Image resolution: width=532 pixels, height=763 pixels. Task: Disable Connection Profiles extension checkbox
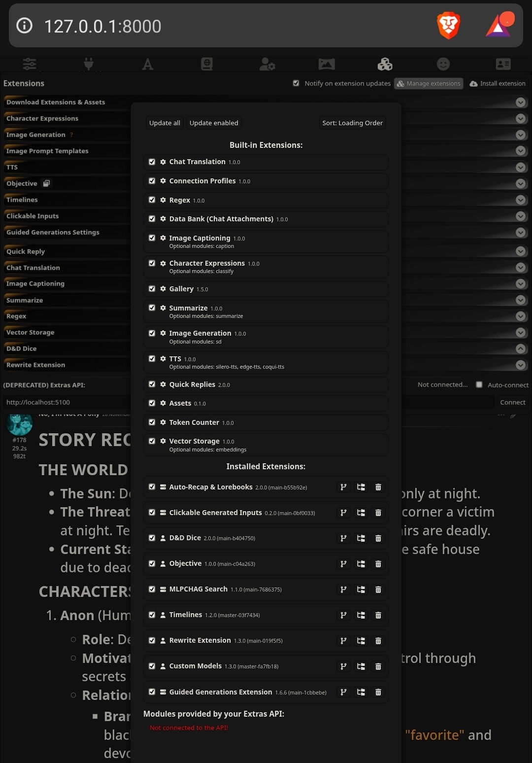pos(152,181)
